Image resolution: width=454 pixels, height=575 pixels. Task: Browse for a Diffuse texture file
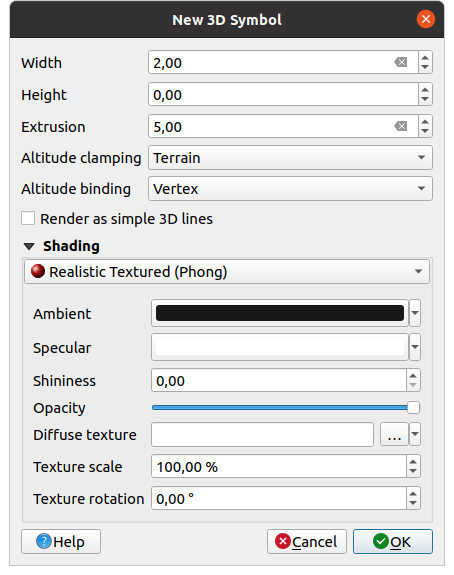[x=394, y=435]
